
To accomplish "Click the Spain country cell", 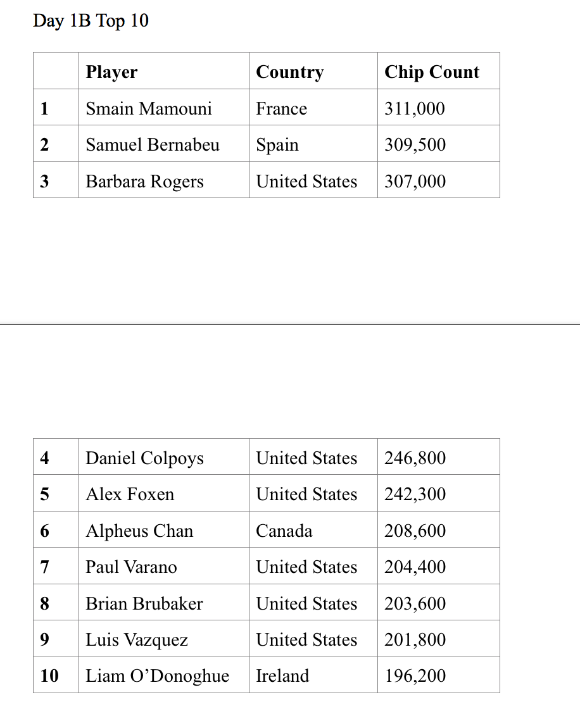I will click(313, 144).
